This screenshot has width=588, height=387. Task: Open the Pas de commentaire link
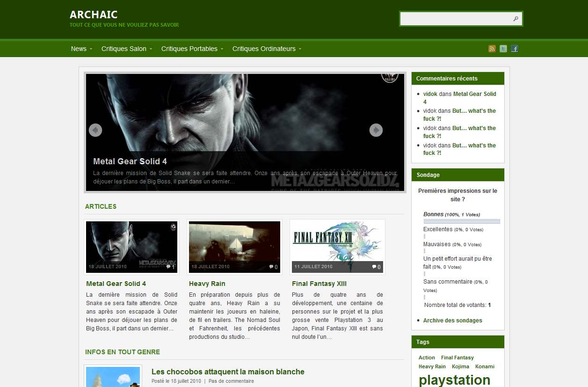click(231, 381)
